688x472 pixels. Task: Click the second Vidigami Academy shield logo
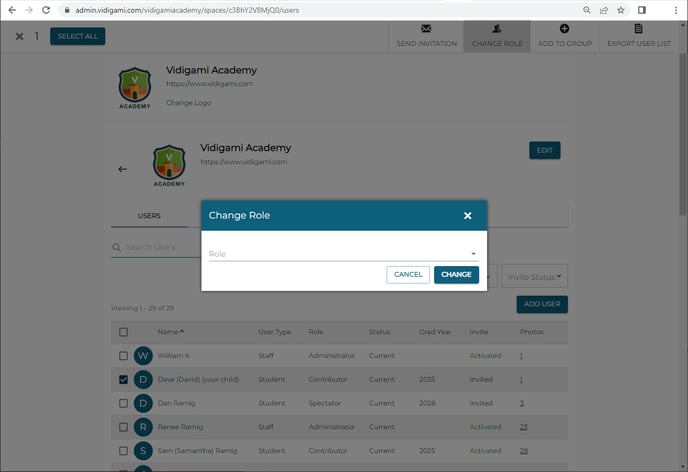[169, 166]
